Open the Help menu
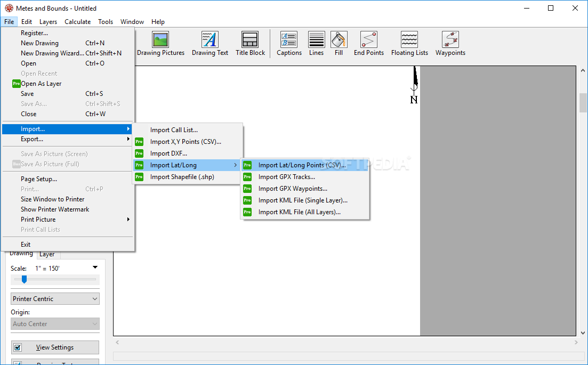 158,22
